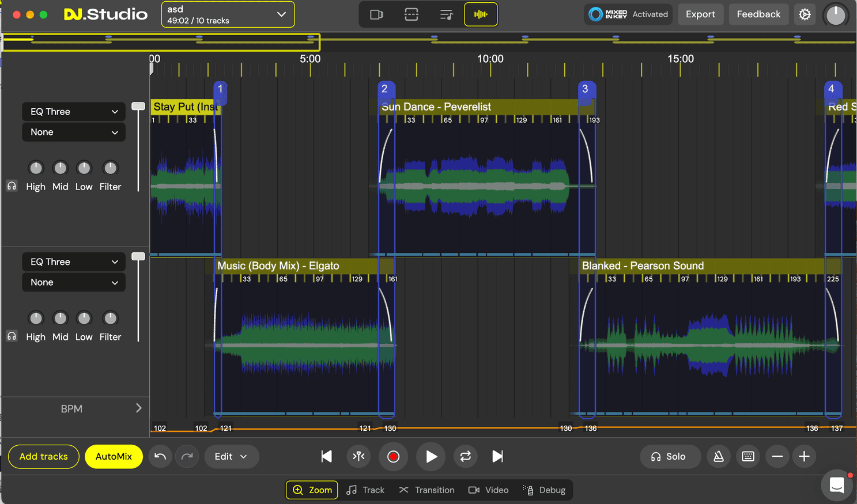Image resolution: width=857 pixels, height=504 pixels.
Task: Click the Mid EQ knob on the lower lane
Action: [60, 318]
